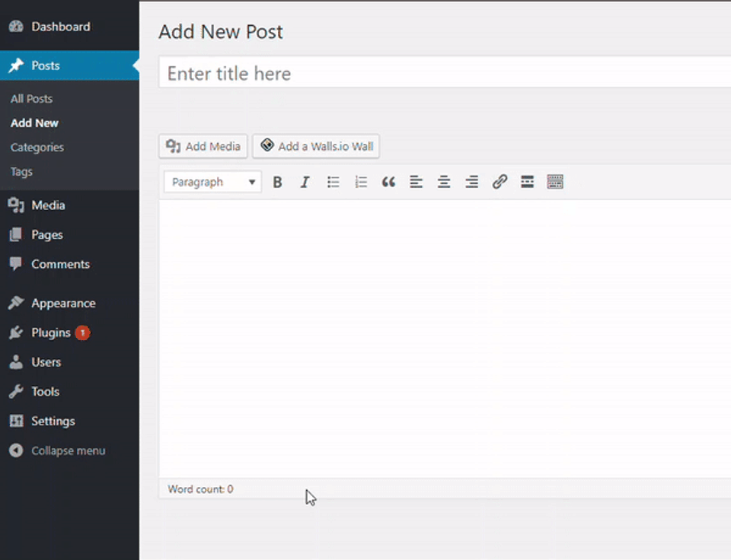Open Appearance in the sidebar

point(69,304)
